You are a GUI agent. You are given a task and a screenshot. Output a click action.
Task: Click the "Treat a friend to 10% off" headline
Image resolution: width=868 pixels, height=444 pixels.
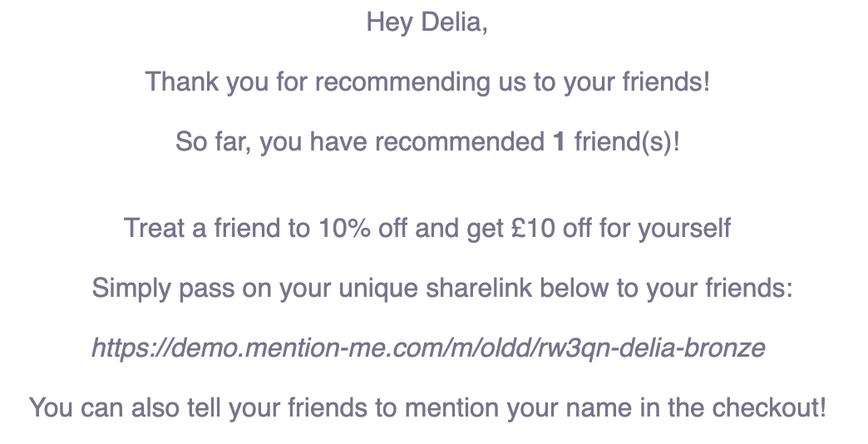click(427, 228)
